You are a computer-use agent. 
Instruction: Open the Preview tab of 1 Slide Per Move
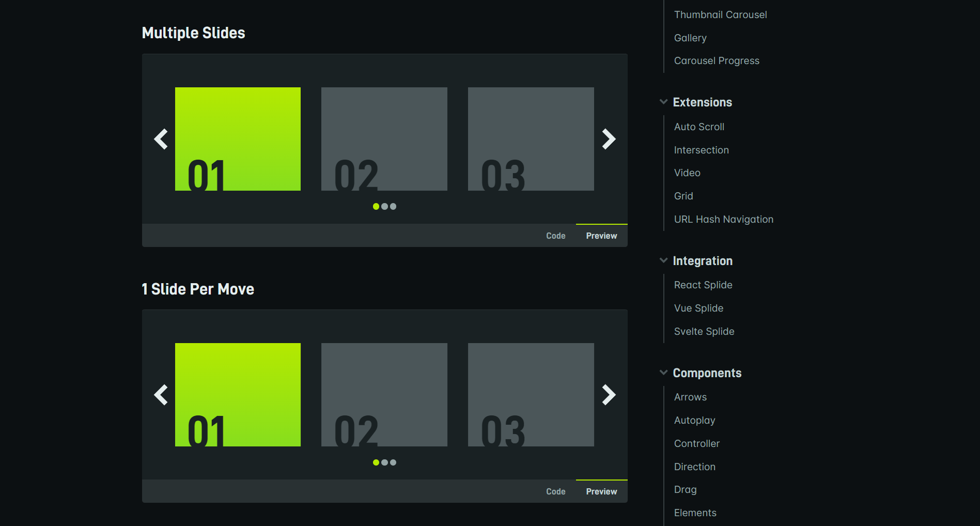click(601, 491)
